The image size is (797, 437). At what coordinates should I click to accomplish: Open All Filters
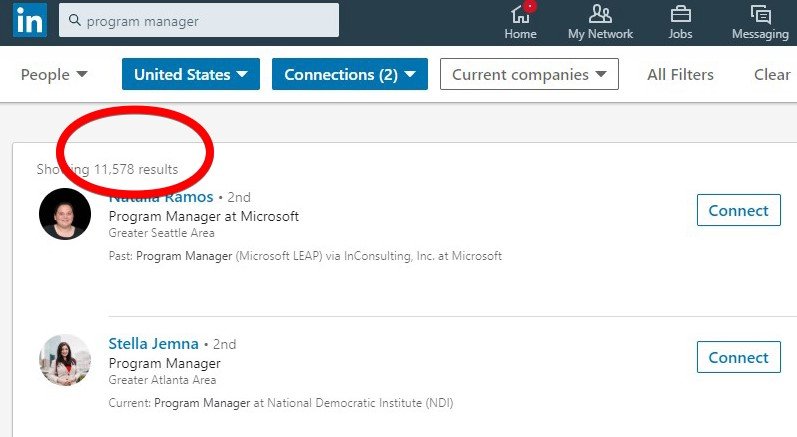[680, 75]
